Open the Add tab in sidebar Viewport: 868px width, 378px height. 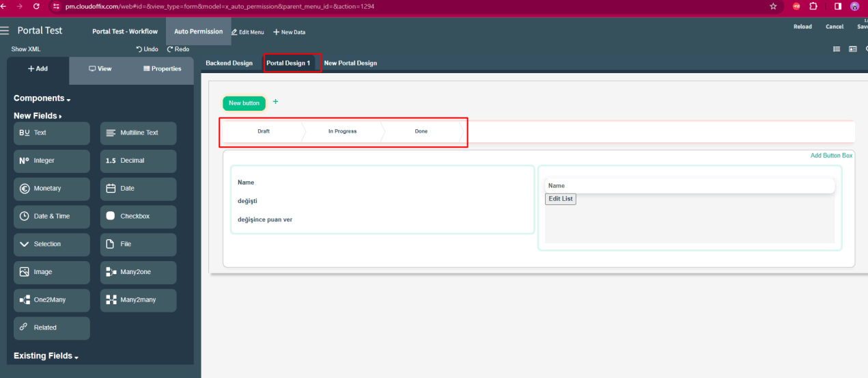(38, 69)
